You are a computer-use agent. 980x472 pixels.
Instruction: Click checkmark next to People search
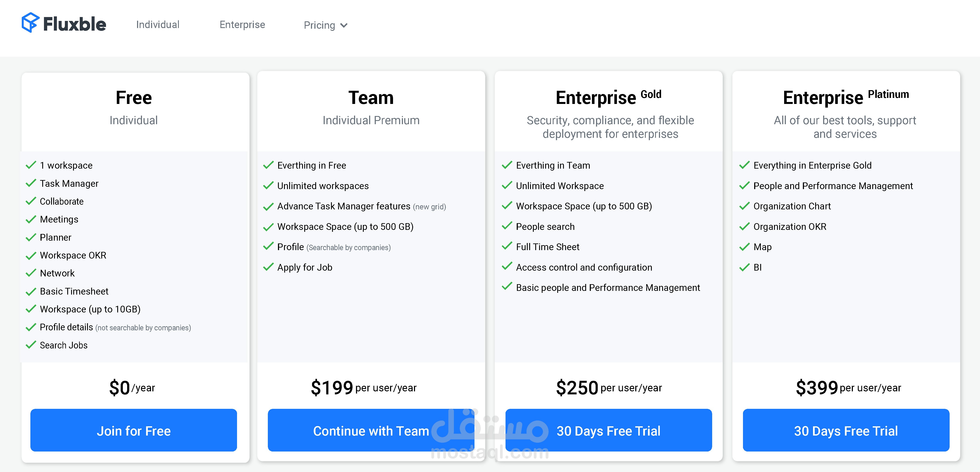507,226
